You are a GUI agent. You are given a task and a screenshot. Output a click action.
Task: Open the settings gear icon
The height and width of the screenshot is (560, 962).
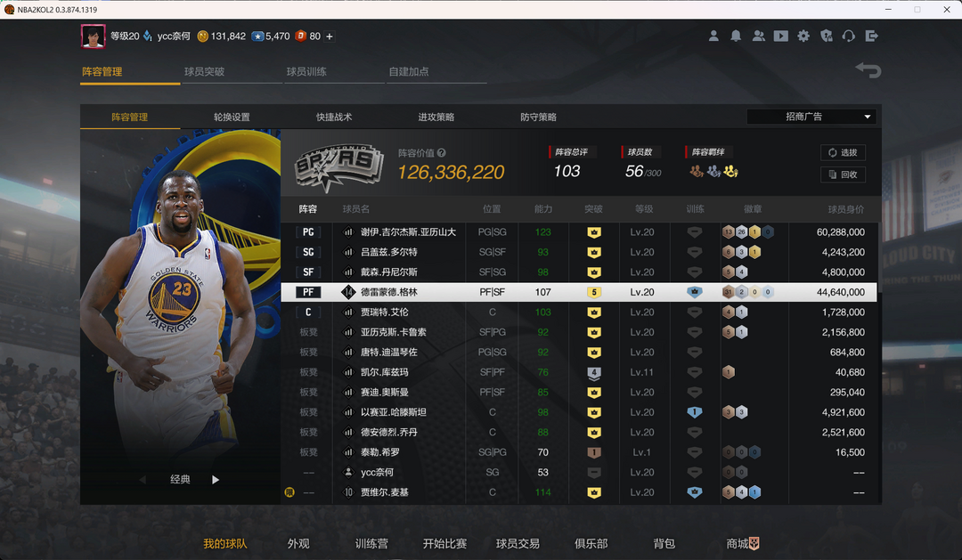(803, 37)
